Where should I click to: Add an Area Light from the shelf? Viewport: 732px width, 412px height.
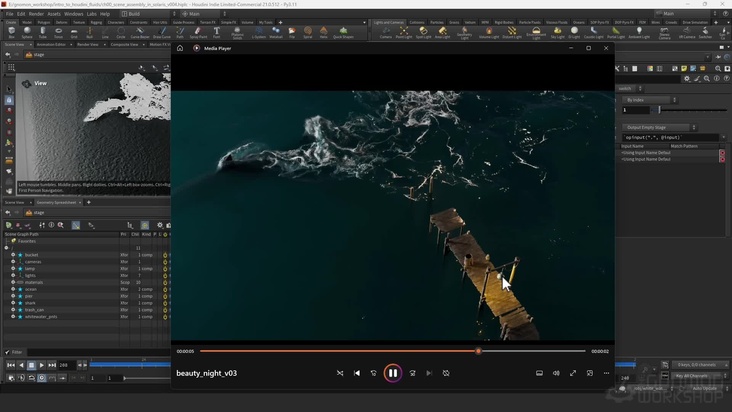point(443,32)
